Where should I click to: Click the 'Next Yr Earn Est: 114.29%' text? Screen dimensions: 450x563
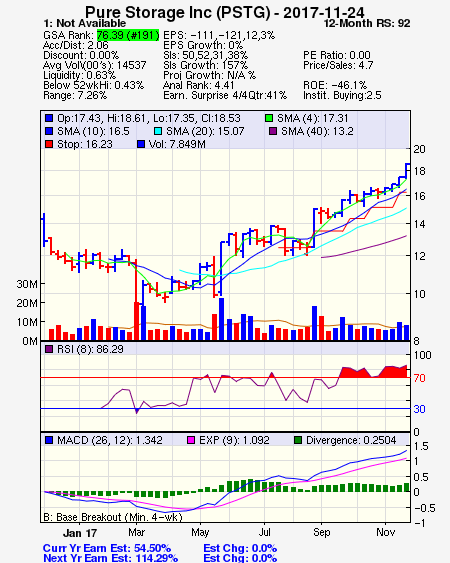[x=110, y=558]
